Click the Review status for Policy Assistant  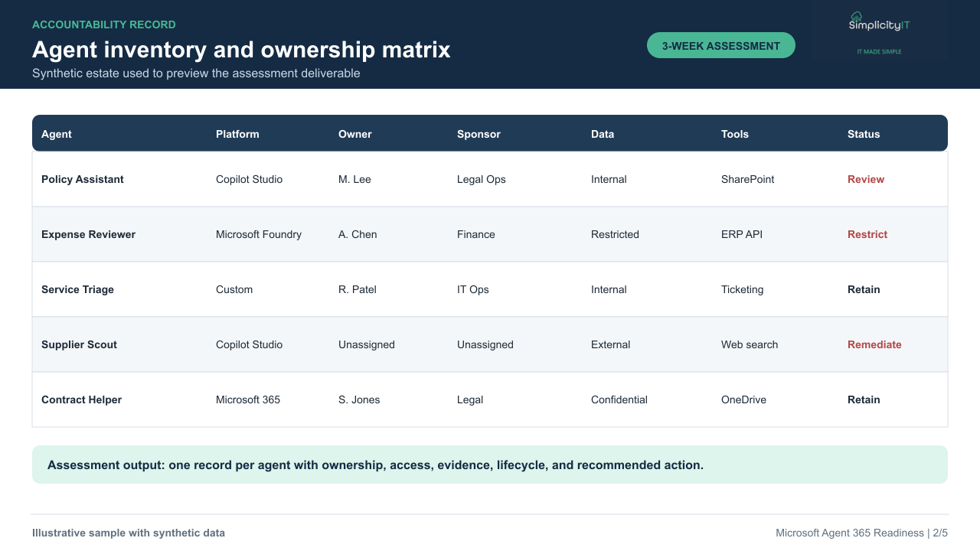866,179
